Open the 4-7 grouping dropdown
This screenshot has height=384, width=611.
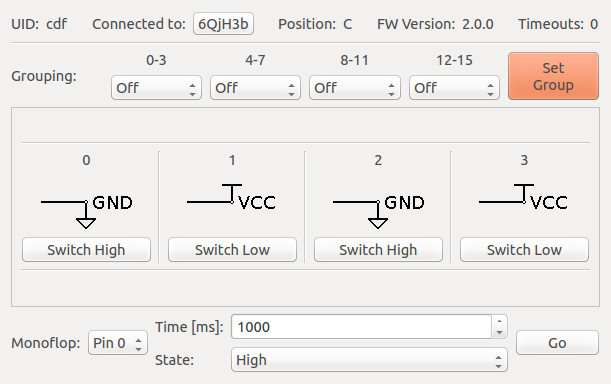tap(255, 88)
